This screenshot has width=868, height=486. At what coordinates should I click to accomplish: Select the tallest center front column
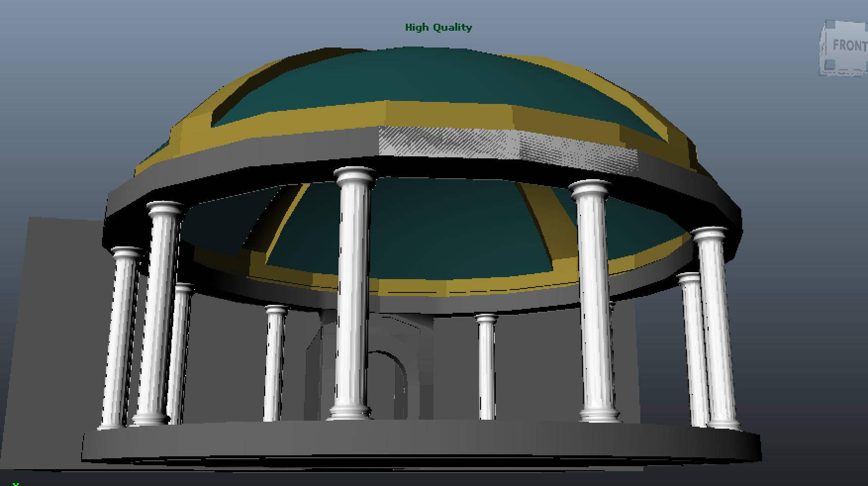353,294
